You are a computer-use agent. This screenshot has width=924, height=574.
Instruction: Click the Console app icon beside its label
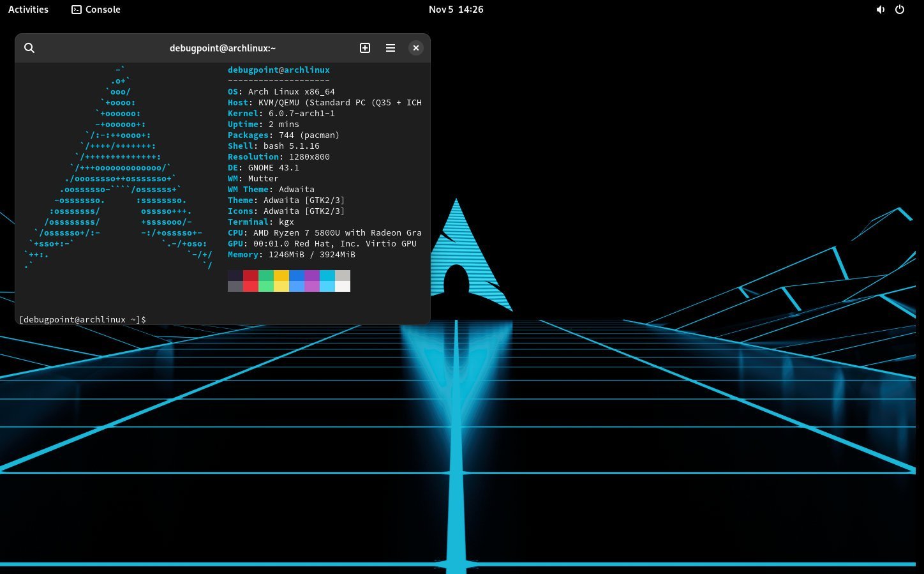(77, 9)
